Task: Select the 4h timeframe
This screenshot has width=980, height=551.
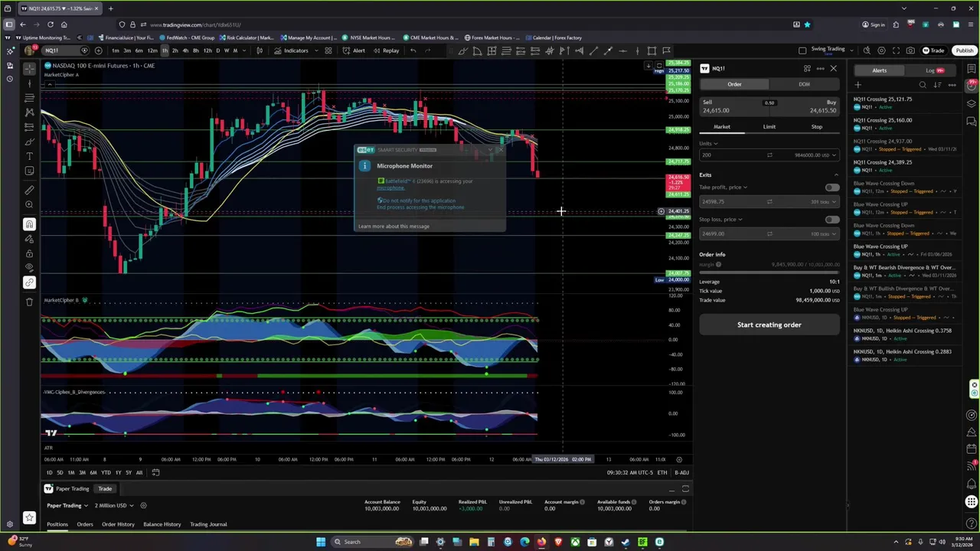Action: point(185,51)
